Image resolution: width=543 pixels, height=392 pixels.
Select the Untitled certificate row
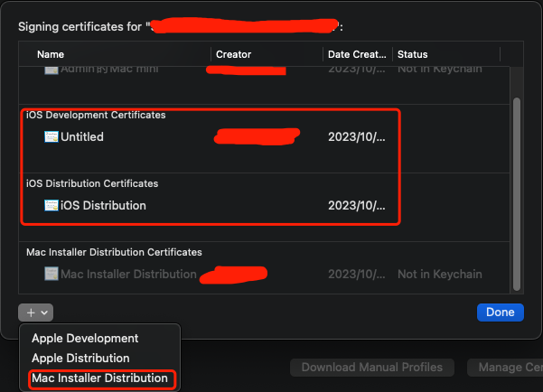(x=264, y=136)
